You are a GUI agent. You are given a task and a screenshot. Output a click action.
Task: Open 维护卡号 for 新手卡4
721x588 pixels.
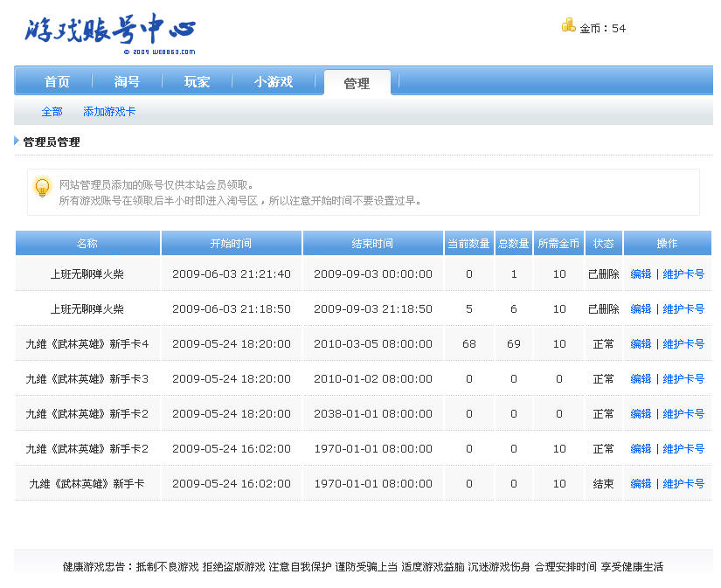[x=683, y=344]
